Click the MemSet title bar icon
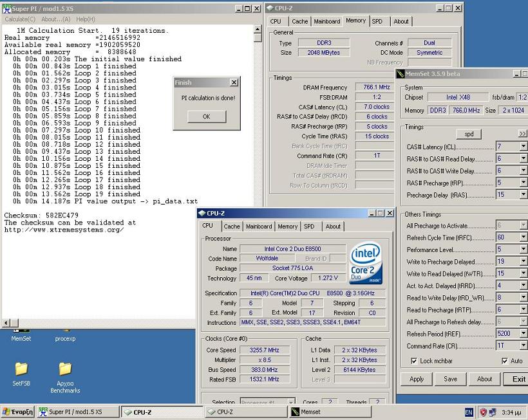Screen dimensions: 528x420 [x=401, y=73]
